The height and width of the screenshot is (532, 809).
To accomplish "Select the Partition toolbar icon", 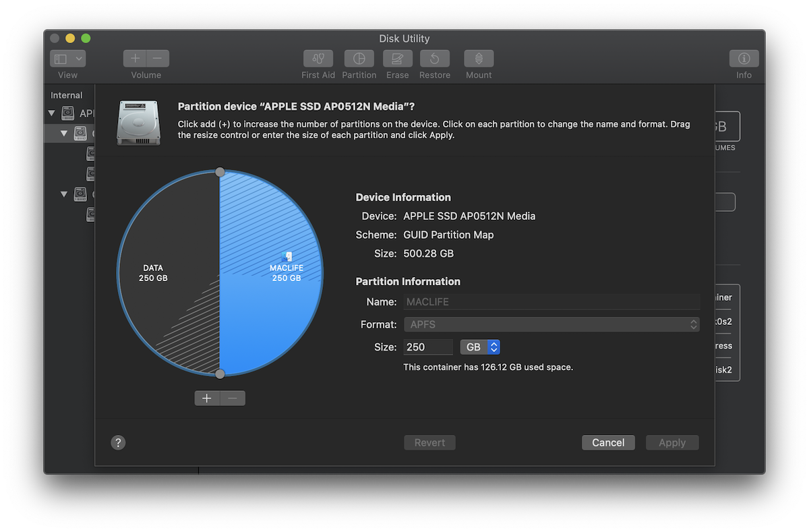I will click(359, 59).
